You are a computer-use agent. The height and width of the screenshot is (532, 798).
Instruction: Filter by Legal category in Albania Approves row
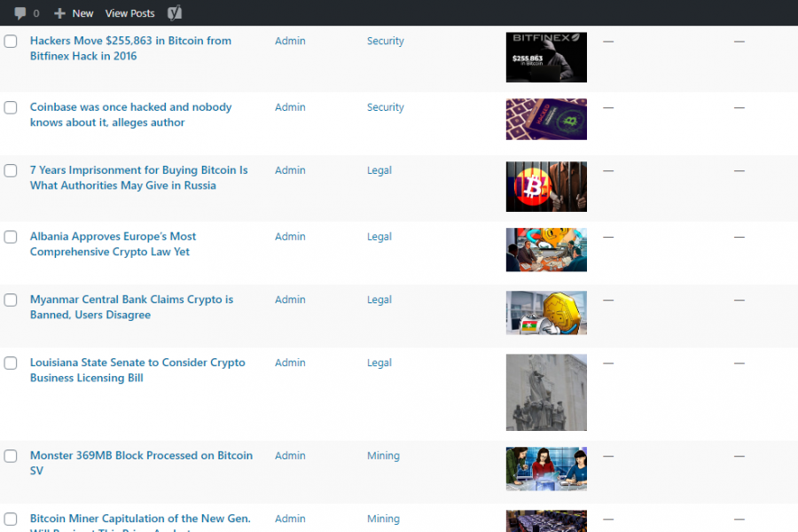point(379,236)
